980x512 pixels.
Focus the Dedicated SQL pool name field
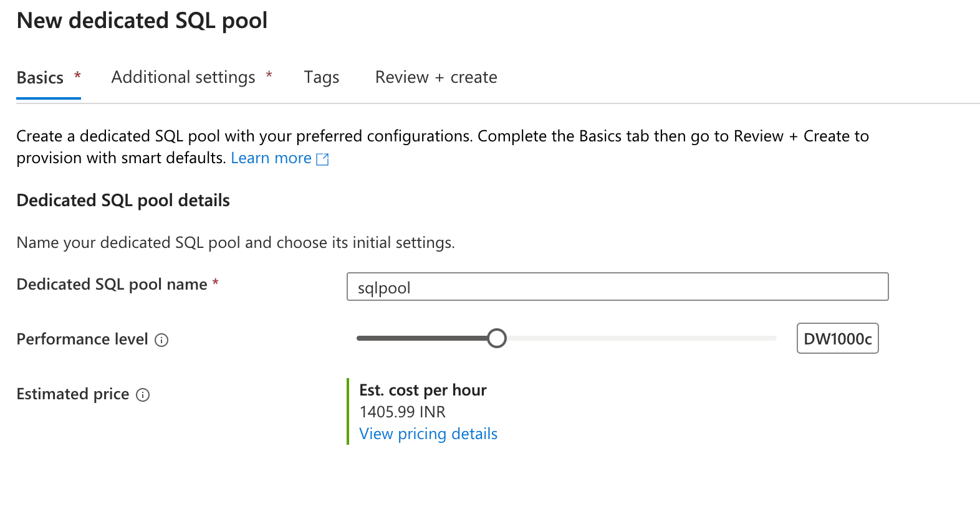pos(617,287)
